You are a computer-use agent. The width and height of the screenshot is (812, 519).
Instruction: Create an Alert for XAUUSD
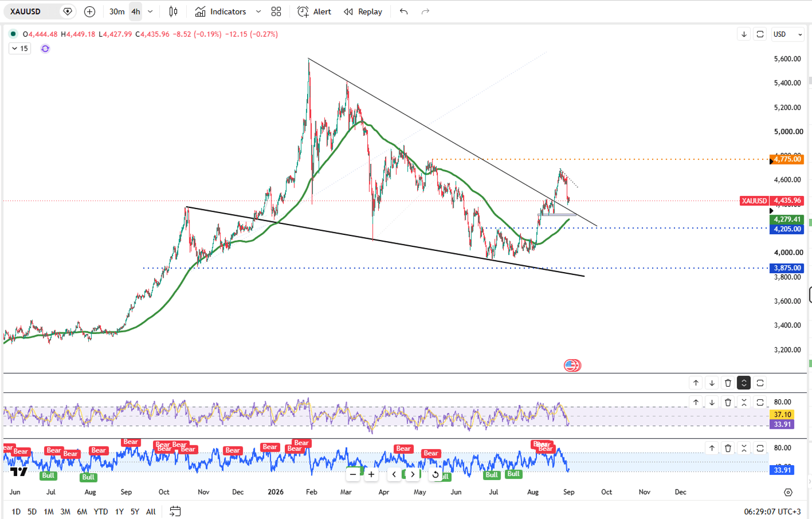tap(314, 11)
